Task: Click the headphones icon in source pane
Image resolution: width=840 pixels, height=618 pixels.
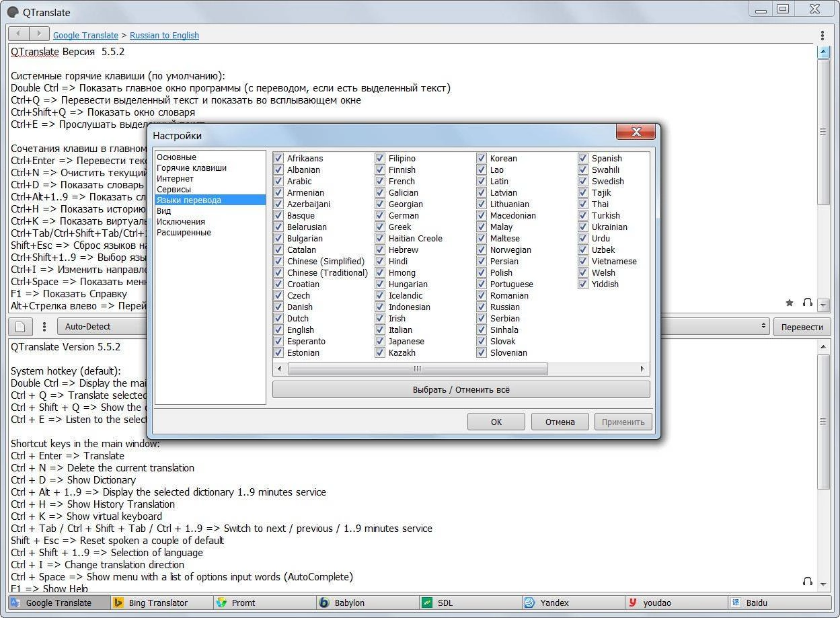Action: pyautogui.click(x=808, y=303)
